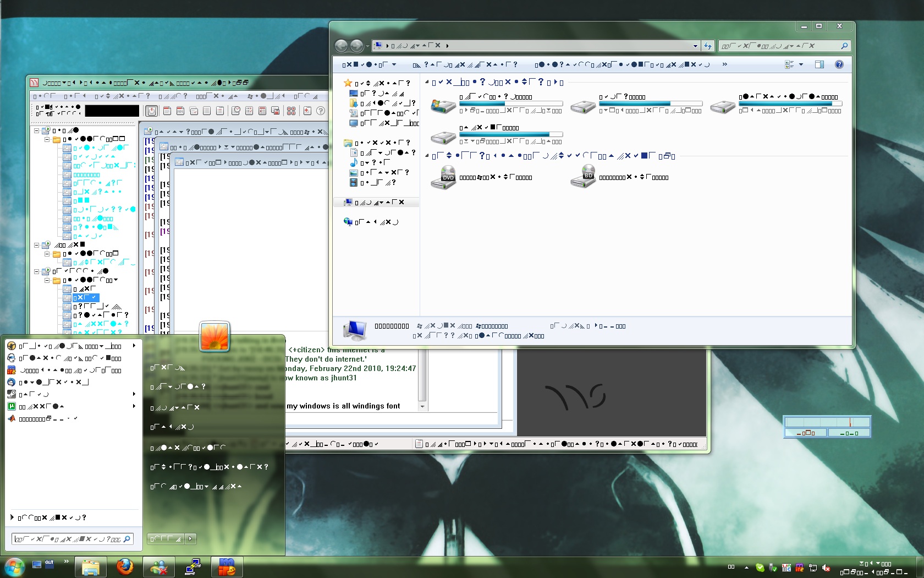Collapse the topmost node in mIRC tree sidebar
924x578 pixels.
pos(37,131)
